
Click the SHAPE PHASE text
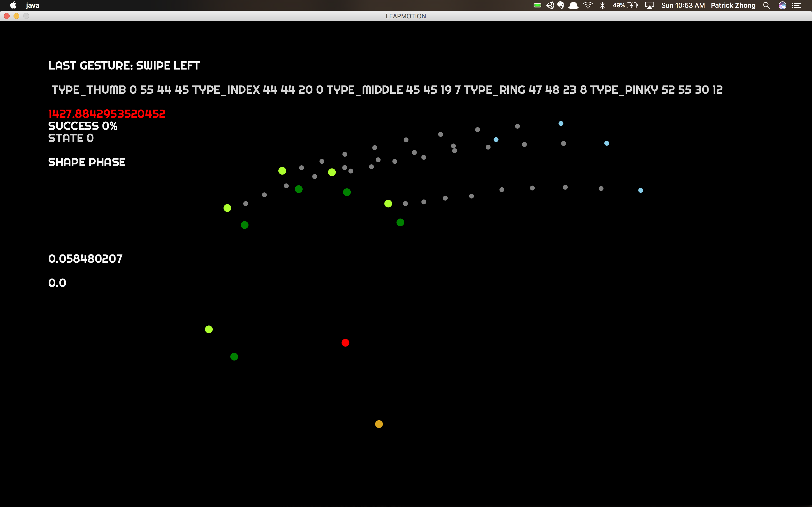pyautogui.click(x=87, y=162)
